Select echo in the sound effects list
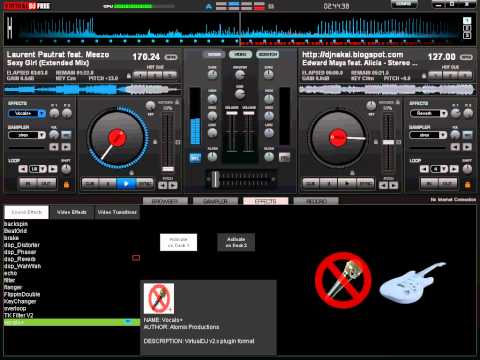Viewport: 480px width, 360px height. click(10, 273)
